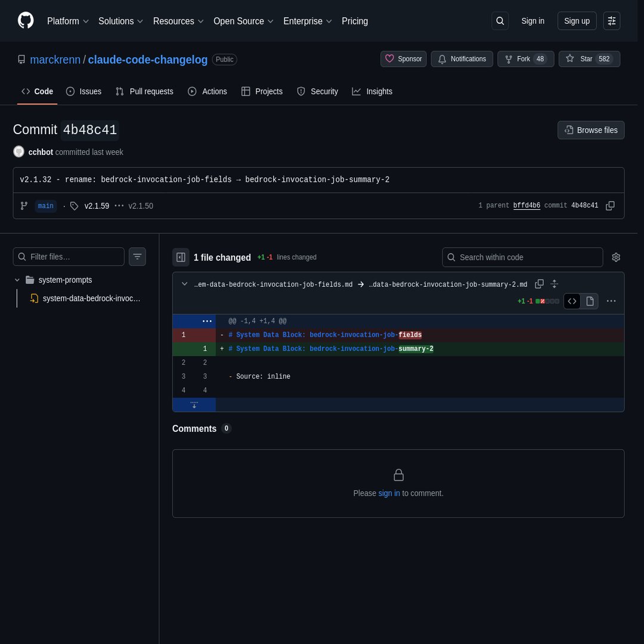The width and height of the screenshot is (644, 644).
Task: Click the old file name job-fields.md
Action: [273, 284]
